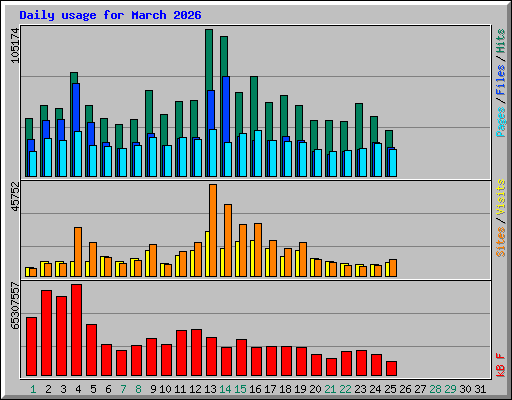Click day label 15 on the x-axis
This screenshot has width=512, height=400.
[240, 389]
